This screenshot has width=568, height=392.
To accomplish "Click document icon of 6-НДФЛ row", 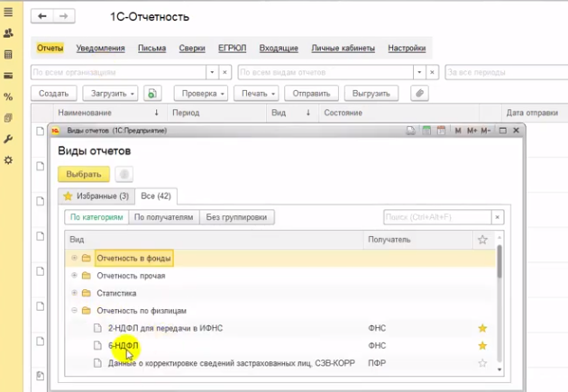I will click(x=97, y=346).
